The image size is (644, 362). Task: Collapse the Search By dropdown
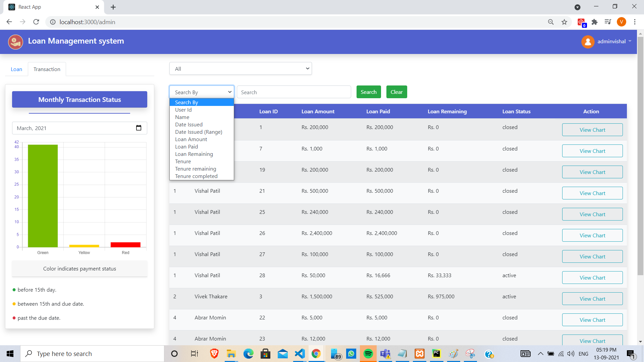202,92
